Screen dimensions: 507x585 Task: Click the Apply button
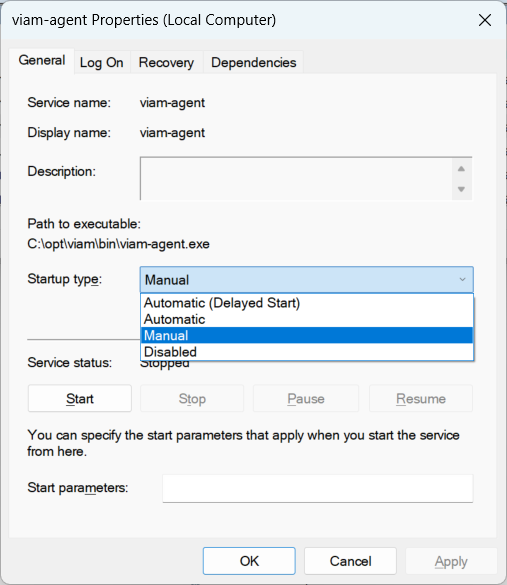pos(451,561)
